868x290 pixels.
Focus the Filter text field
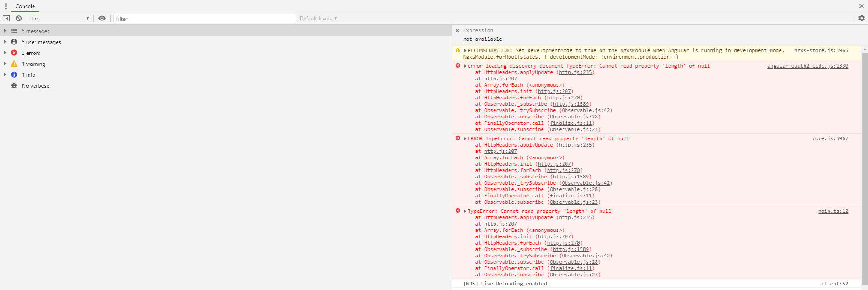pos(204,19)
